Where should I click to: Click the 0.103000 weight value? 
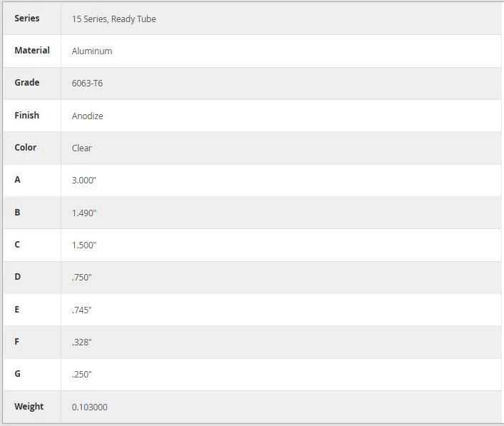[90, 407]
